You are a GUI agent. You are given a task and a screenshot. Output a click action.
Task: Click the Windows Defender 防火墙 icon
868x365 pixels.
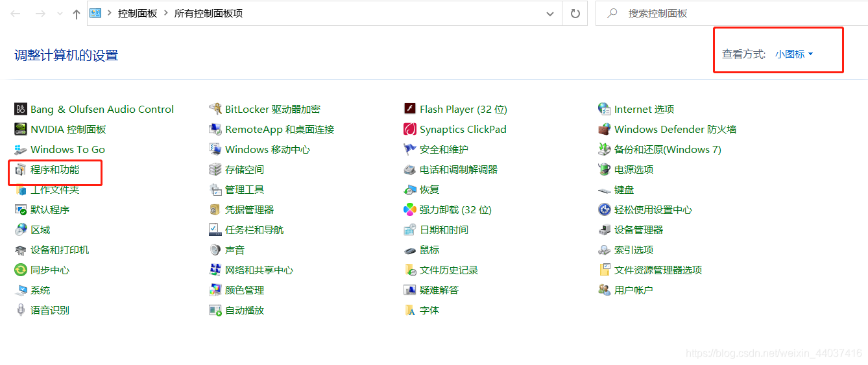click(605, 129)
